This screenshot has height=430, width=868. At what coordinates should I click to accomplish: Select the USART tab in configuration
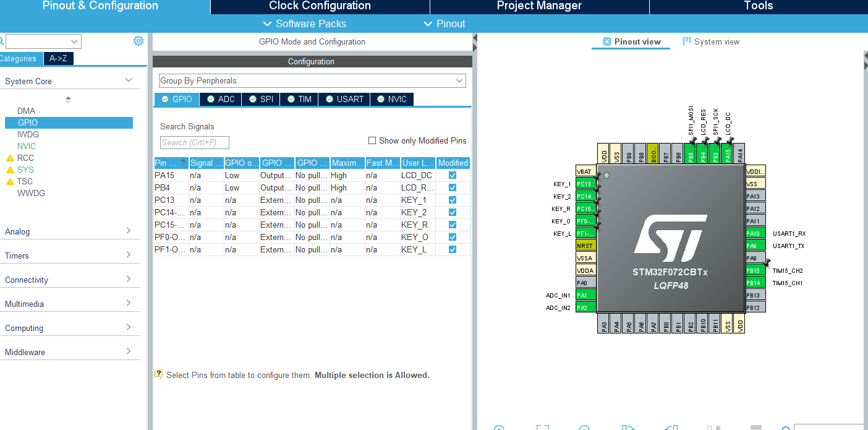[344, 99]
